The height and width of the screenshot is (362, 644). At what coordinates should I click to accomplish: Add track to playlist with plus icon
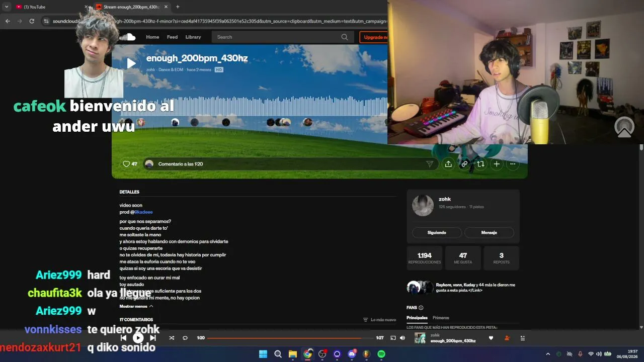pyautogui.click(x=497, y=164)
